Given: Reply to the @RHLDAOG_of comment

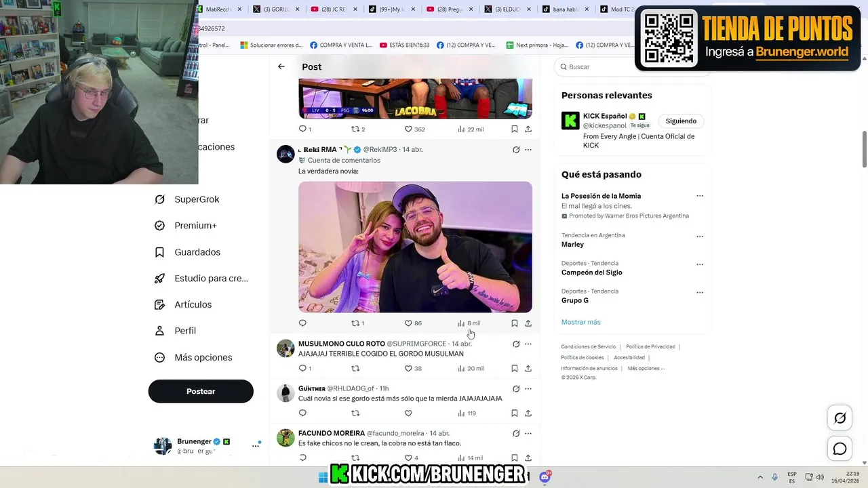Looking at the screenshot, I should tap(302, 413).
